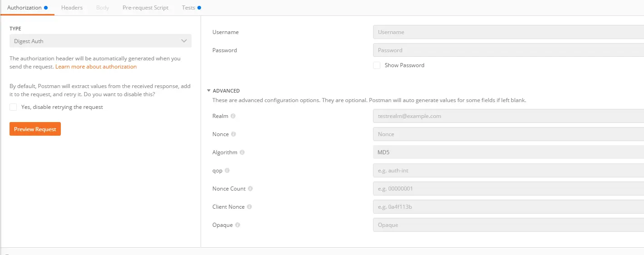Click the Realm input field
Screen dimensions: 644x255
pos(508,116)
